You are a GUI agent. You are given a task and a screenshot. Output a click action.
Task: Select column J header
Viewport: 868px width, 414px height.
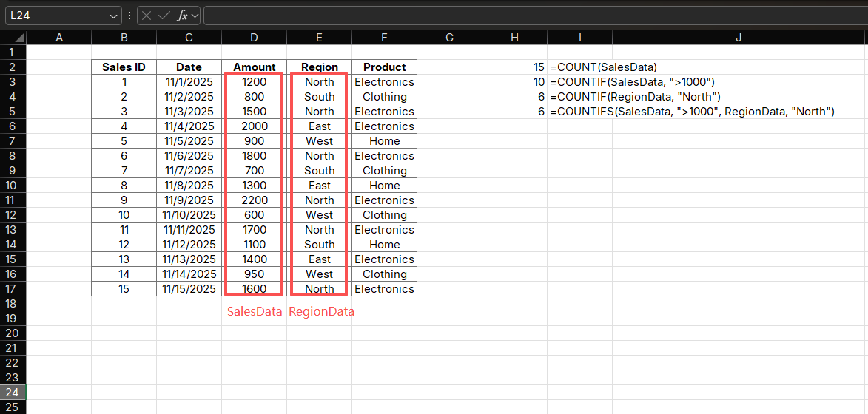pos(739,38)
